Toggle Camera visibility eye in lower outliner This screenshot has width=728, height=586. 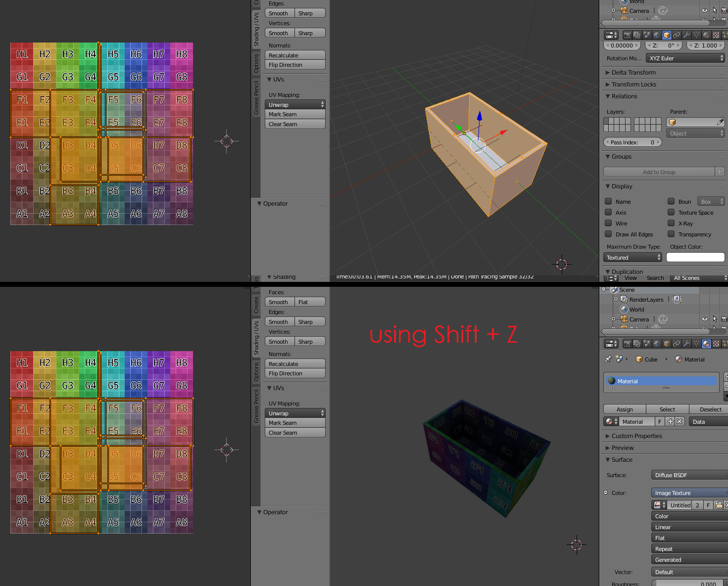pos(705,319)
